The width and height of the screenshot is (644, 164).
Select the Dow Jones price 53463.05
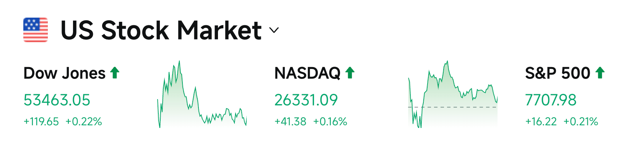pos(57,100)
